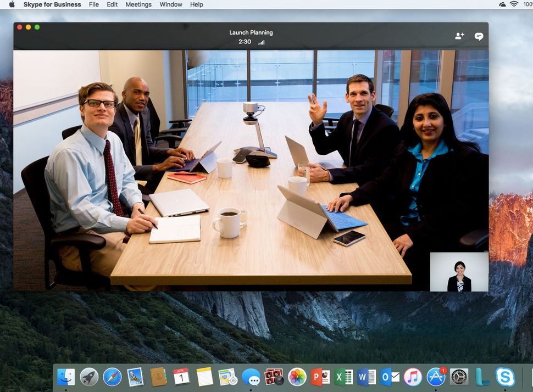Open iTunes from the Dock

(412, 377)
